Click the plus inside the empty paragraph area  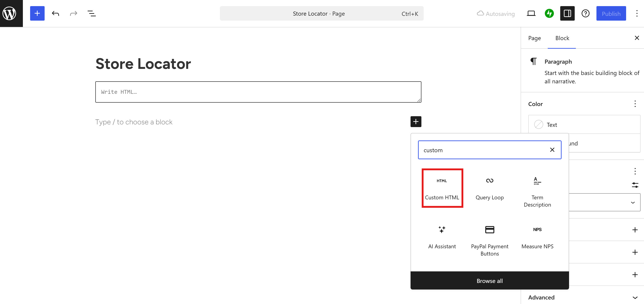(416, 122)
